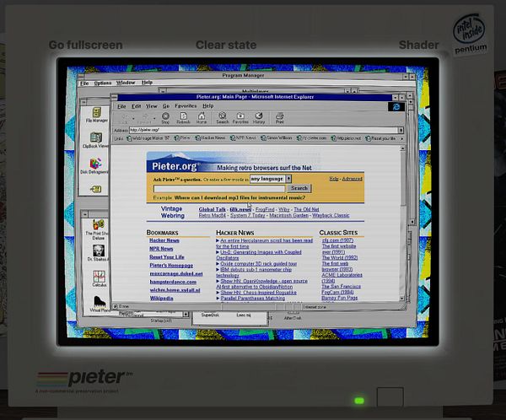This screenshot has height=420, width=506.
Task: Open the NPR News bookmark link
Action: 161,249
